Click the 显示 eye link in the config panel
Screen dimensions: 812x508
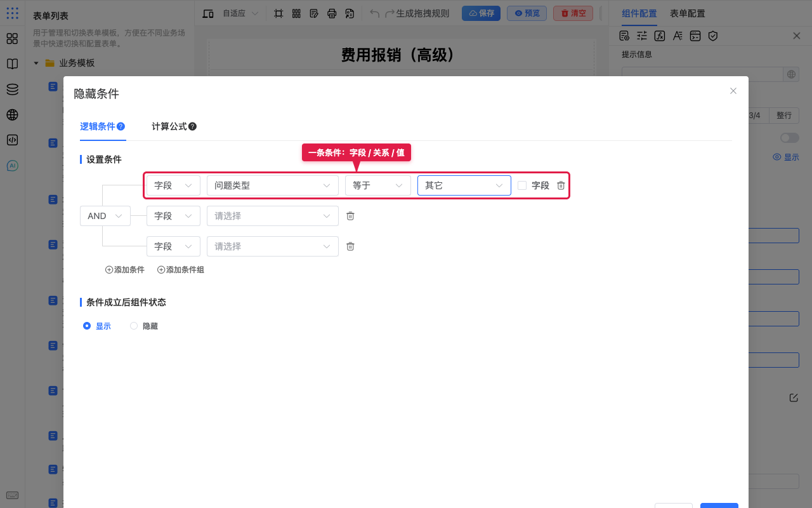point(786,157)
